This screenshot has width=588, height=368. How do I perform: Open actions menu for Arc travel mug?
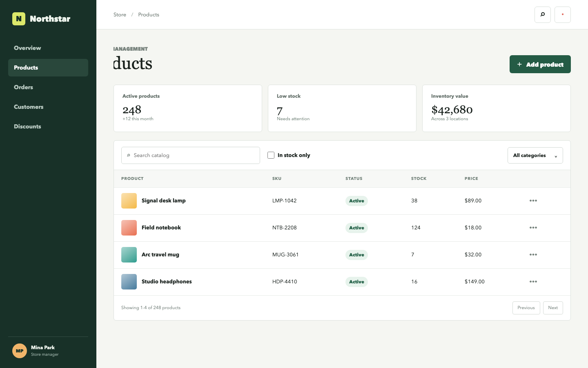point(533,255)
